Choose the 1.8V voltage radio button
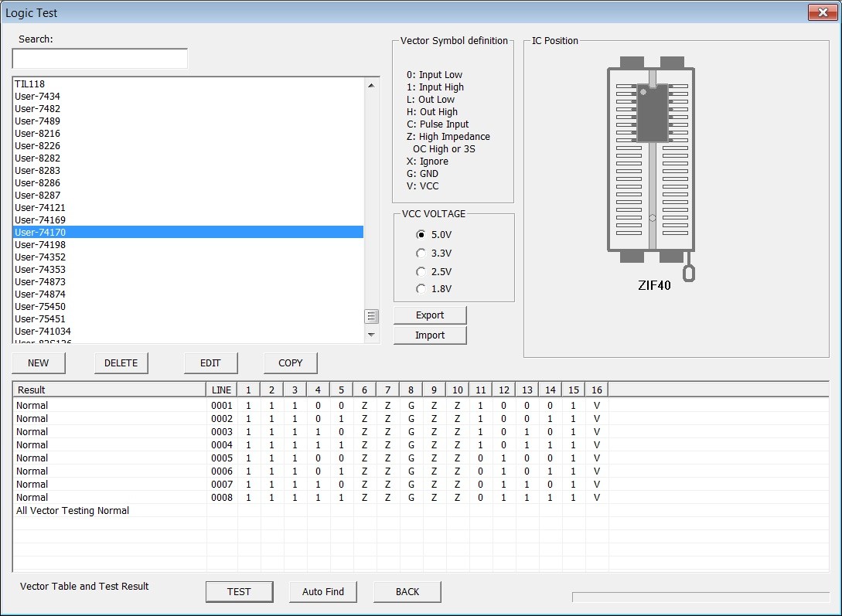 click(x=421, y=289)
